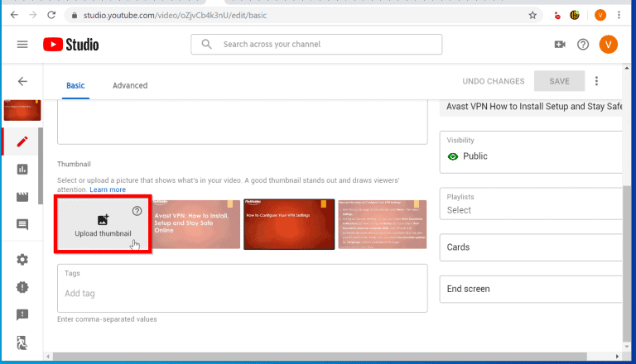Click the thumbnail help question icon

137,211
